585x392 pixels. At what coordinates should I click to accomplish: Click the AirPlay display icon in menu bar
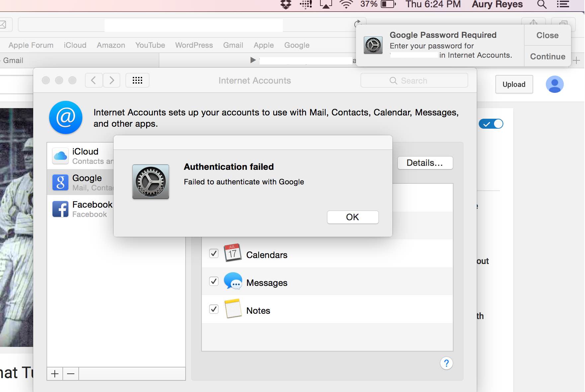point(326,4)
